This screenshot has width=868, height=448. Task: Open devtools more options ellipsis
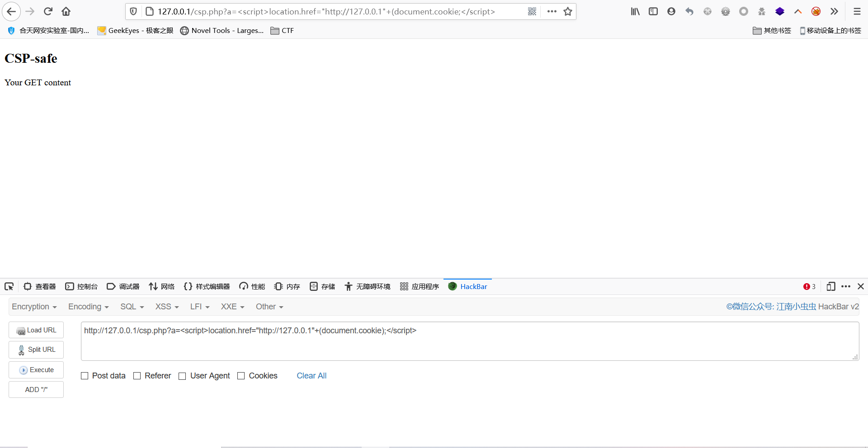pyautogui.click(x=846, y=286)
